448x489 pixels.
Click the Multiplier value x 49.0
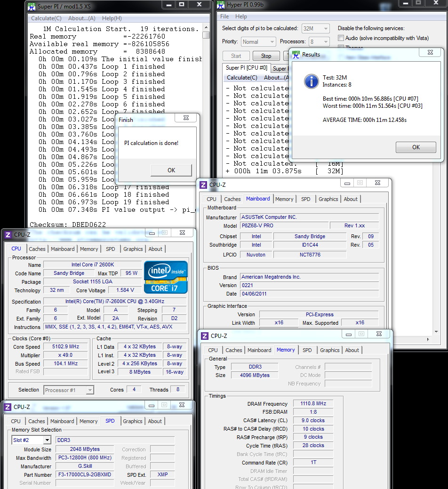point(66,355)
